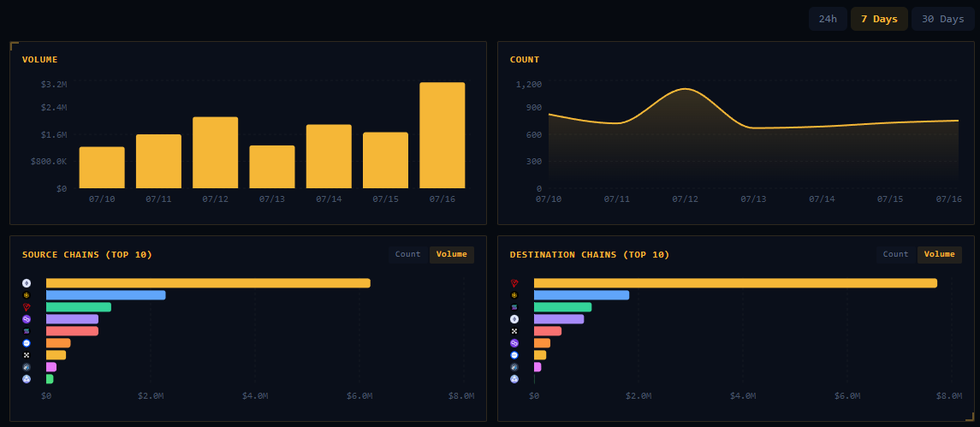Switch Destination Chains to Volume view
This screenshot has height=427, width=980.
click(x=940, y=254)
